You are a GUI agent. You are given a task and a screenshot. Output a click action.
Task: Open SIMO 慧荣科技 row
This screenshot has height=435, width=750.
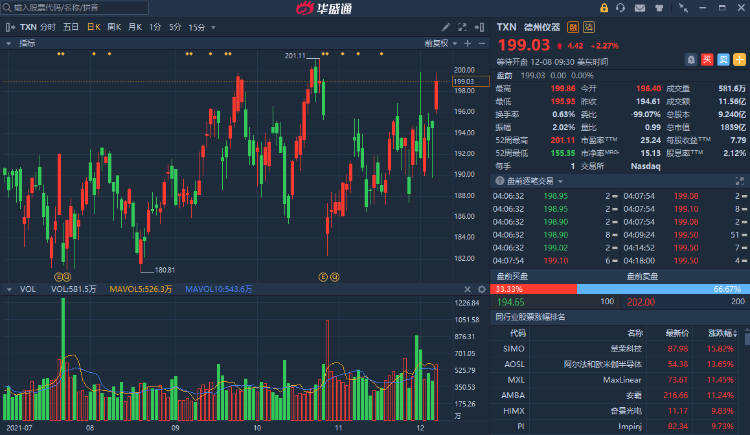coord(618,348)
